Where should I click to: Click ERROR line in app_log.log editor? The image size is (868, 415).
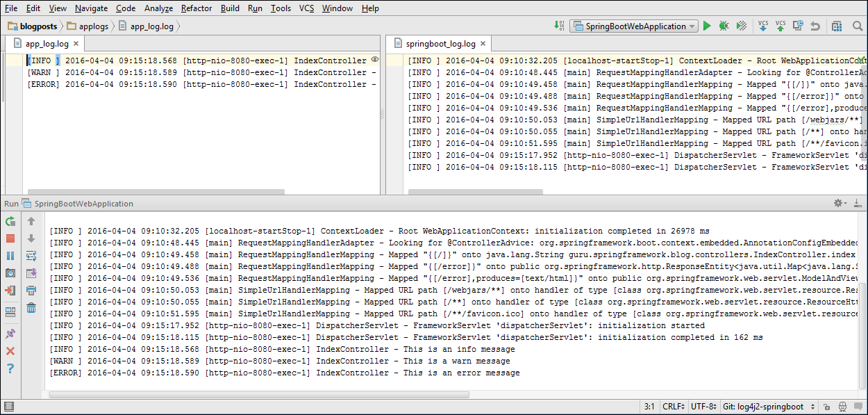[201, 84]
